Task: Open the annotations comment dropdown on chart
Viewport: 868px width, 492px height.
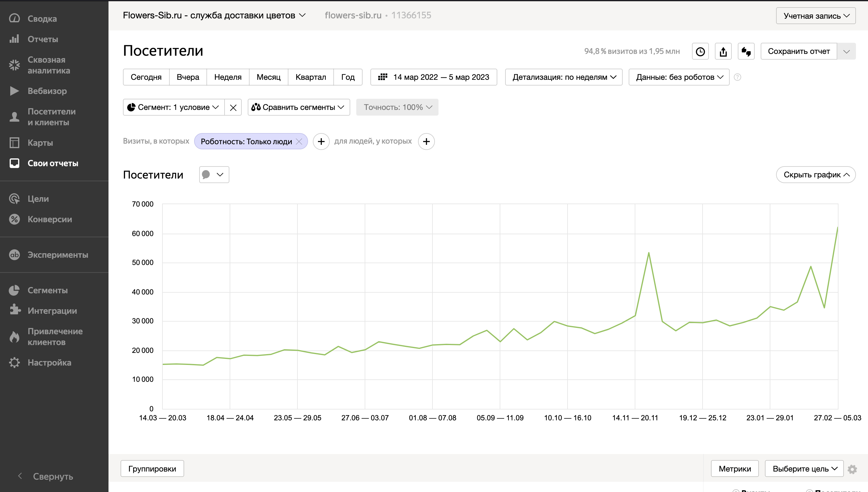Action: coord(214,175)
